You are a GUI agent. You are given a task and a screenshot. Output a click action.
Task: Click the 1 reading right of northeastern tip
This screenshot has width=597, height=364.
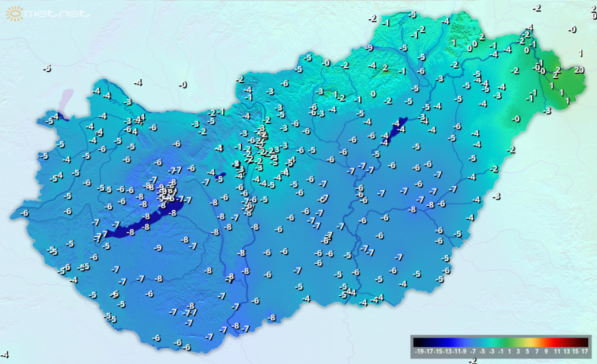(581, 53)
